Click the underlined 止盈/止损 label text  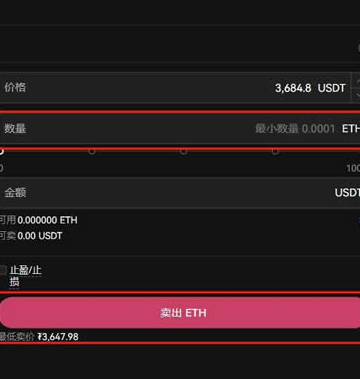tap(25, 276)
